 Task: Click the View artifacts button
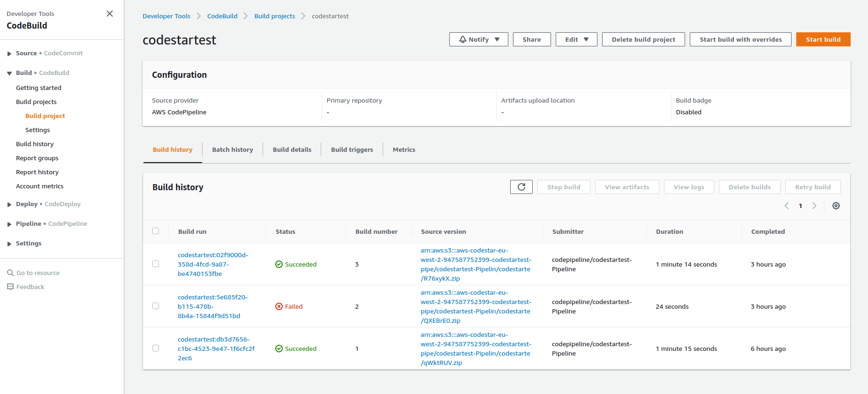pyautogui.click(x=627, y=187)
